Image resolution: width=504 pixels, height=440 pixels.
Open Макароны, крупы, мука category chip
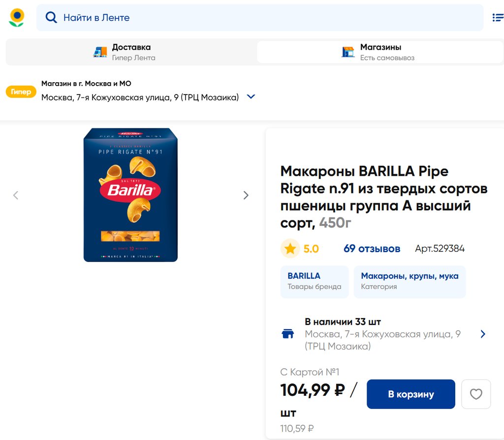tap(409, 282)
